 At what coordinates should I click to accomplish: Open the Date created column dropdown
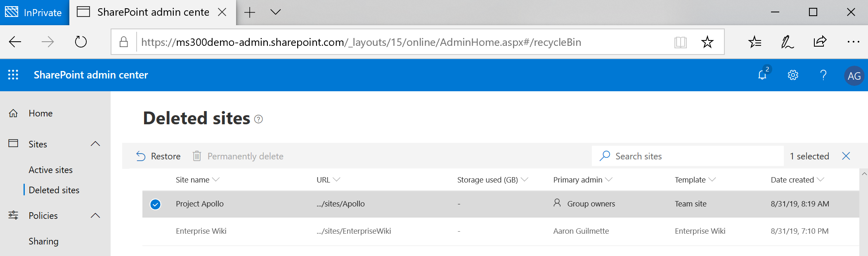tap(820, 180)
